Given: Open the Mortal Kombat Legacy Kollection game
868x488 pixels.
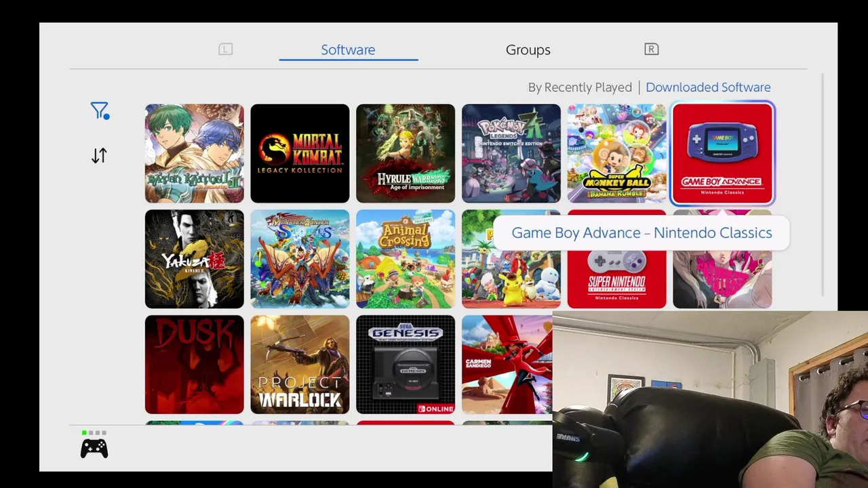Looking at the screenshot, I should (x=300, y=153).
